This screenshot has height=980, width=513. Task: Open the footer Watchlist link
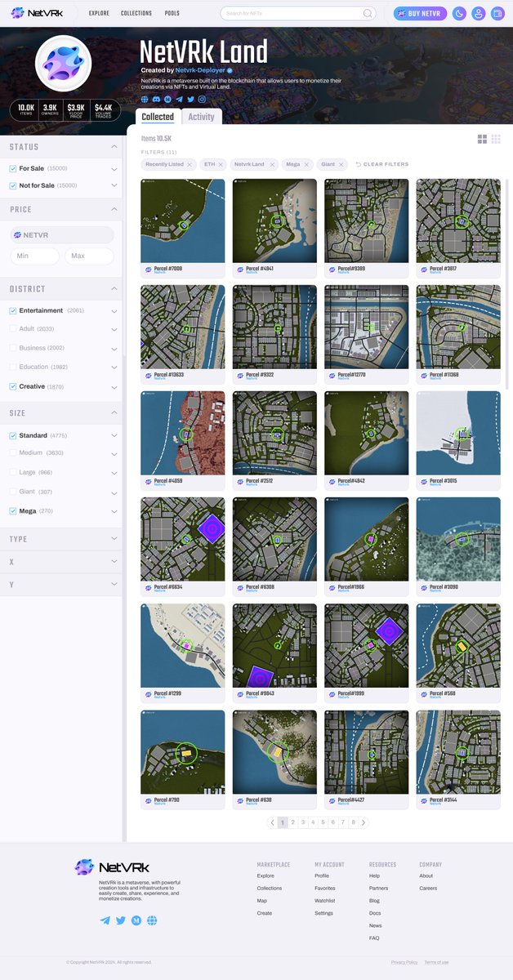324,901
